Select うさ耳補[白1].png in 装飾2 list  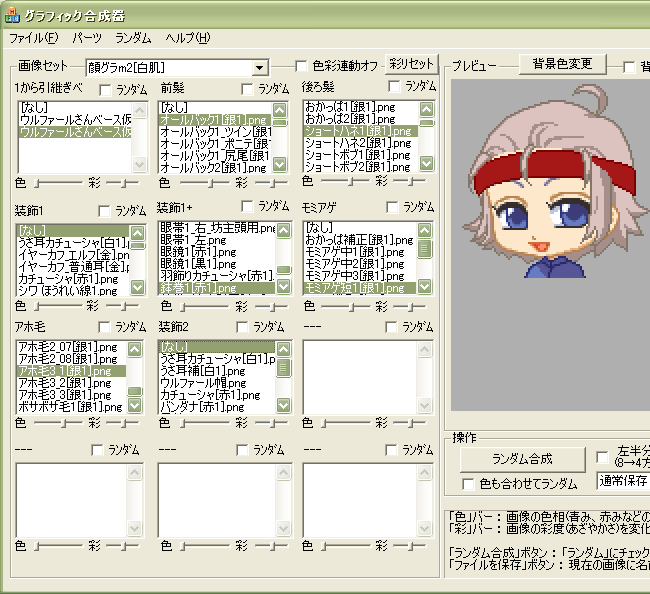(218, 371)
